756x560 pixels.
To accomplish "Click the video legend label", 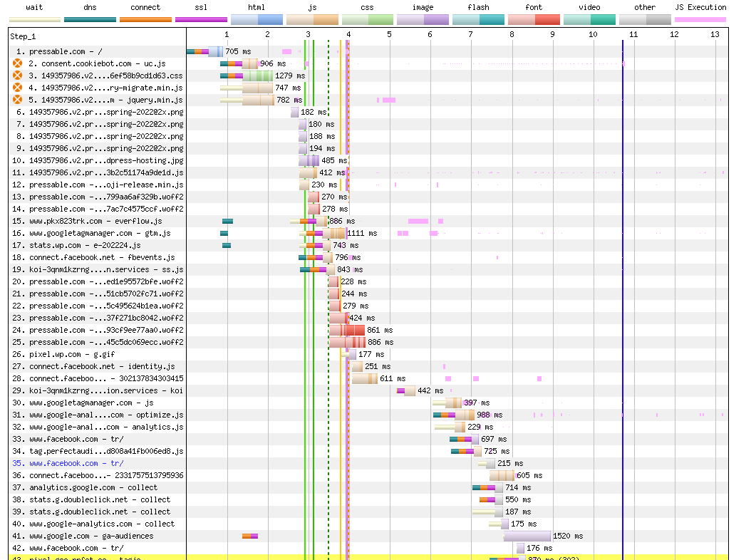I will click(589, 7).
